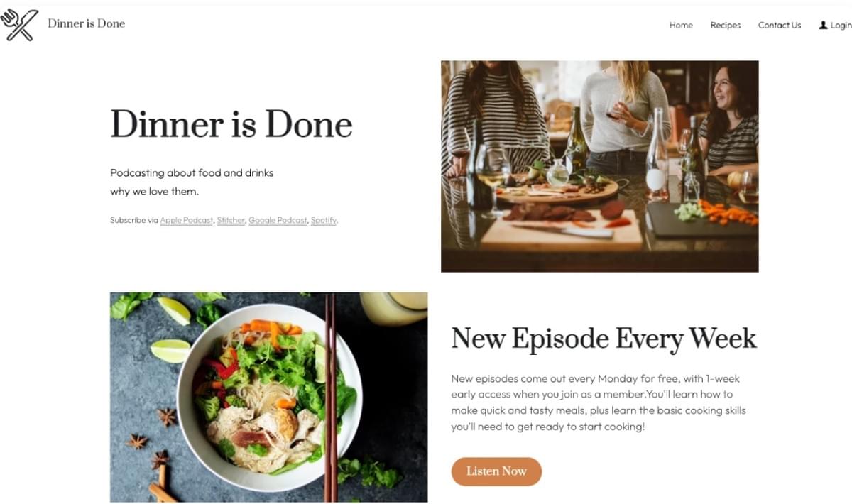Click the chopsticks in the bowl photo

tap(331, 398)
